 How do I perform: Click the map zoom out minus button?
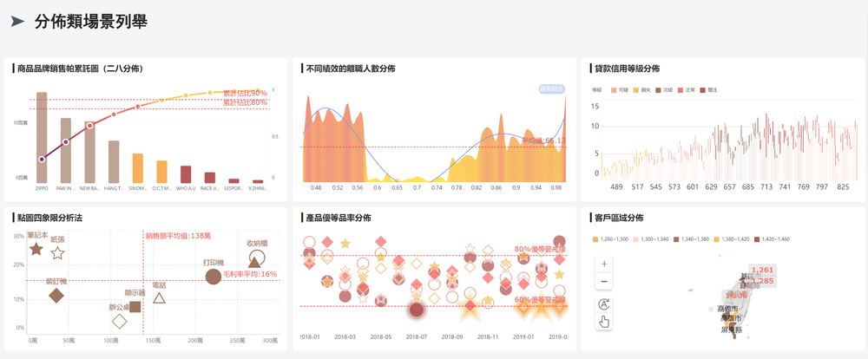[604, 282]
